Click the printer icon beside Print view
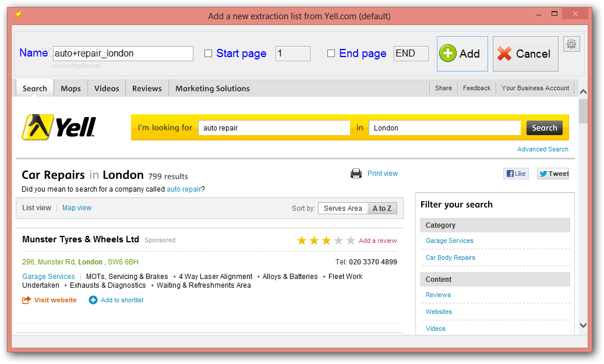Screen dimensions: 604x364 tap(356, 174)
